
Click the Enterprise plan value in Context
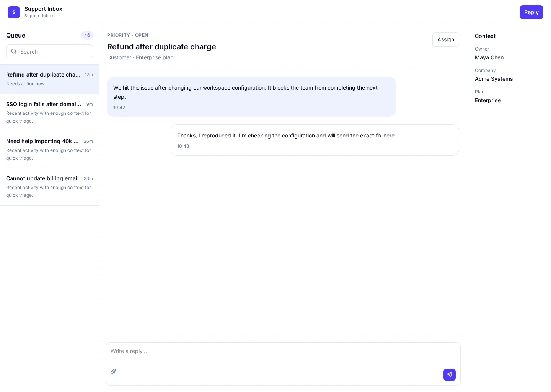tap(487, 100)
